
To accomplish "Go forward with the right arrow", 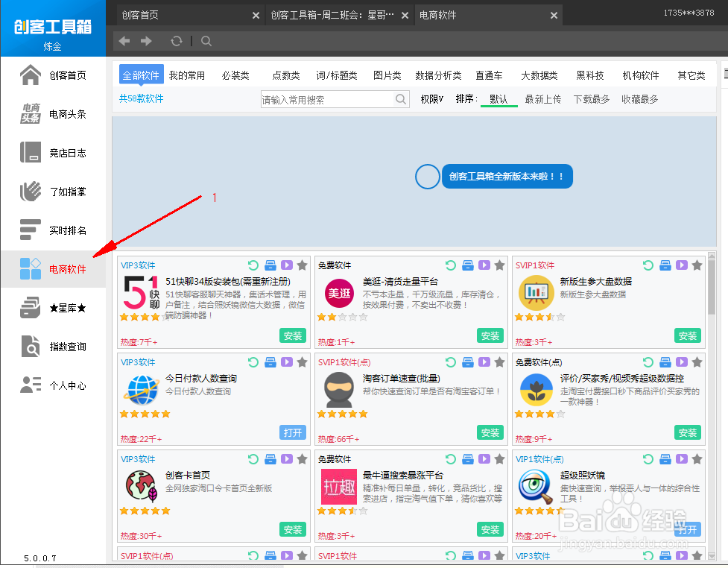I will [x=146, y=41].
